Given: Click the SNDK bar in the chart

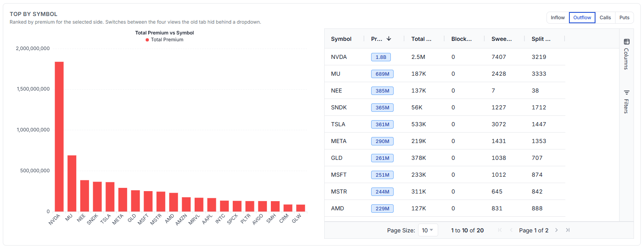Looking at the screenshot, I should tap(97, 197).
